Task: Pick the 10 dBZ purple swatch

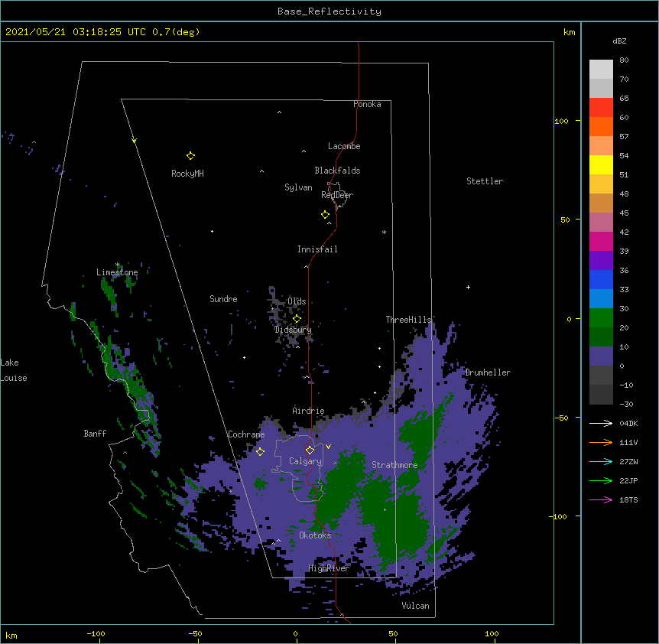Action: (x=601, y=356)
